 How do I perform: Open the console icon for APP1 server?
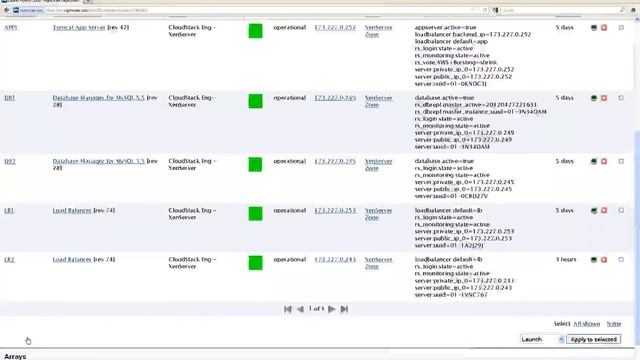[594, 28]
